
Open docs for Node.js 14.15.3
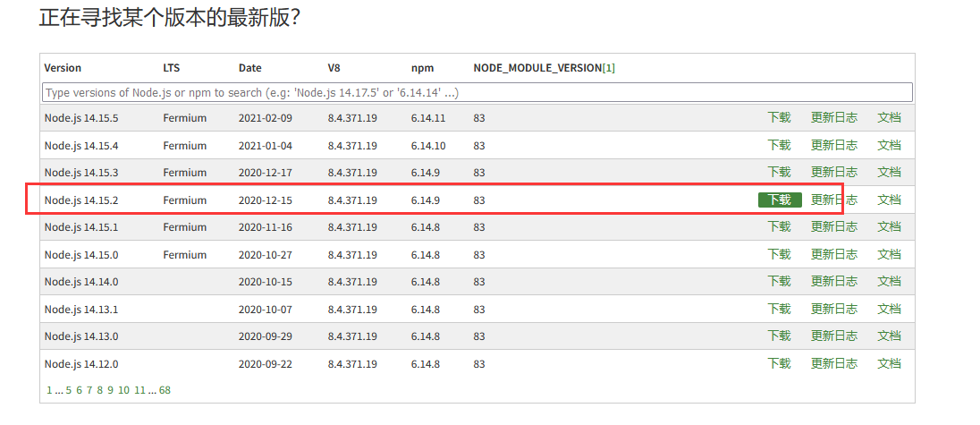(x=890, y=173)
